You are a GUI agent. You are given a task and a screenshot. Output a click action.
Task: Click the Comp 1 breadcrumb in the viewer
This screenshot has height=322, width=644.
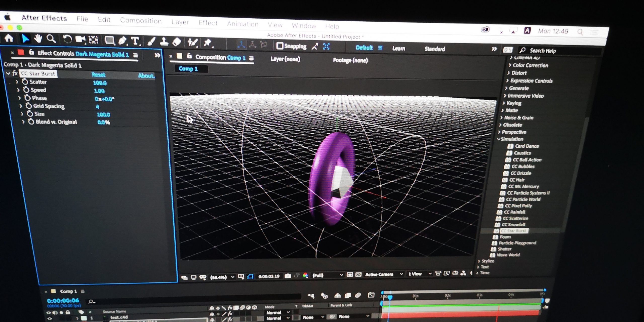[188, 69]
